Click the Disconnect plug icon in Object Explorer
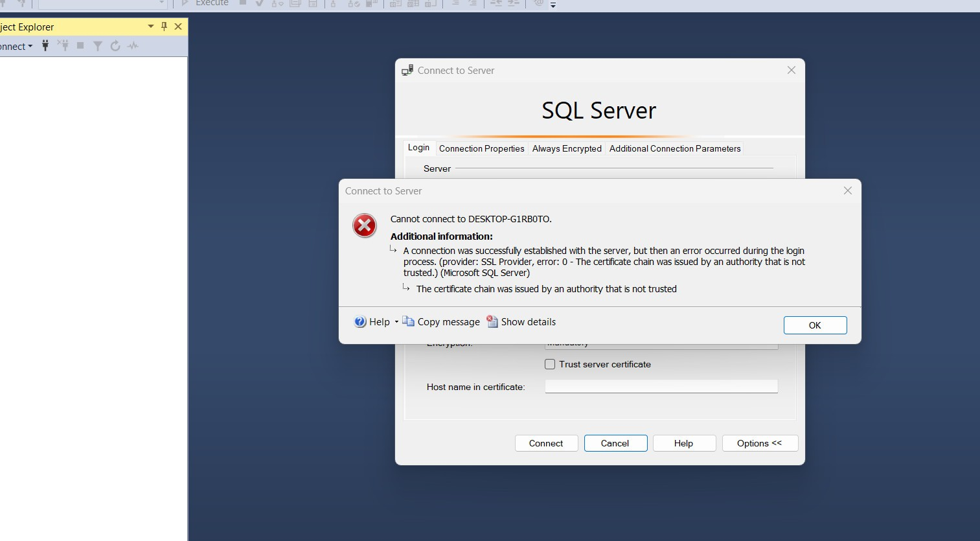 tap(63, 45)
